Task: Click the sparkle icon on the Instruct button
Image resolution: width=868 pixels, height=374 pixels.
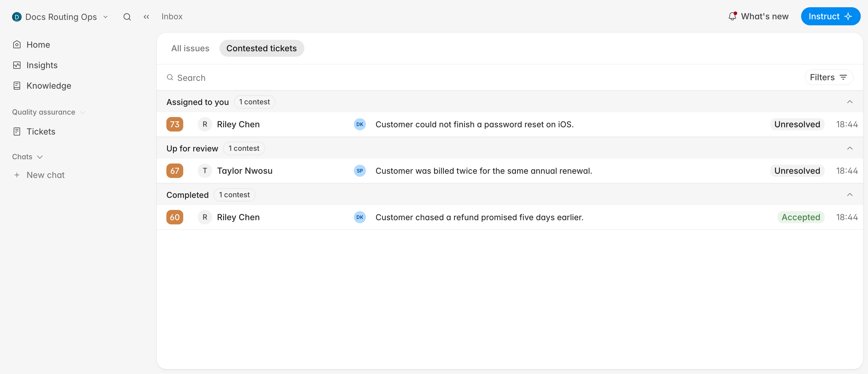Action: coord(848,17)
